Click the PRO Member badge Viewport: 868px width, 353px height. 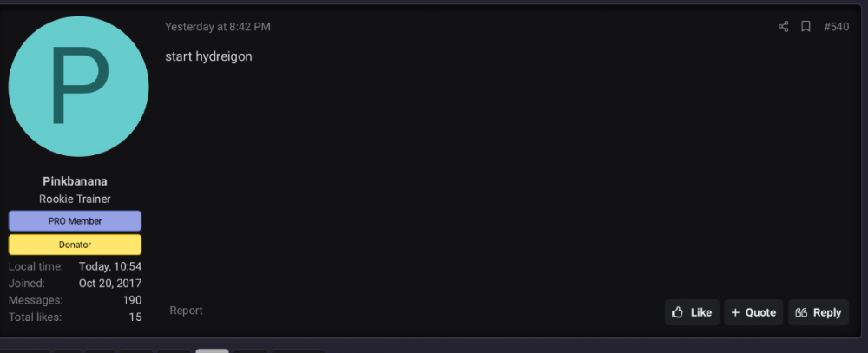pos(75,221)
